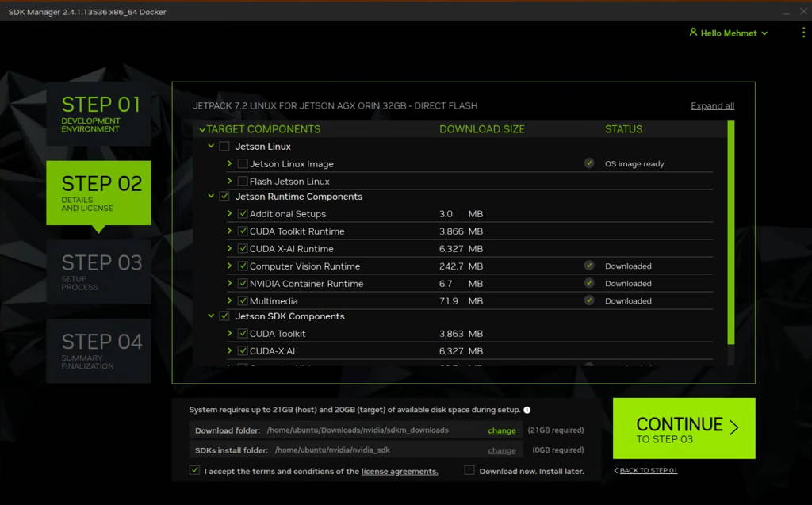812x505 pixels.
Task: Check the Flash Jetson Linux checkbox
Action: (243, 182)
